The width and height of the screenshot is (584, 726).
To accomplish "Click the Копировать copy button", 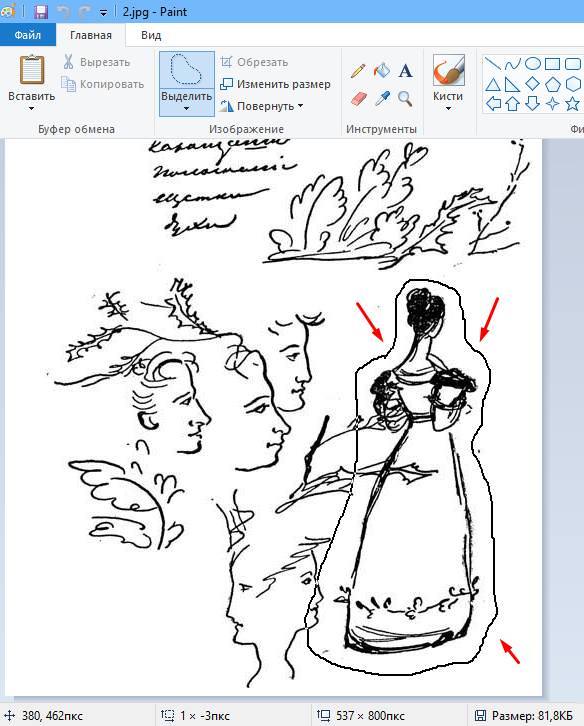I will coord(103,84).
